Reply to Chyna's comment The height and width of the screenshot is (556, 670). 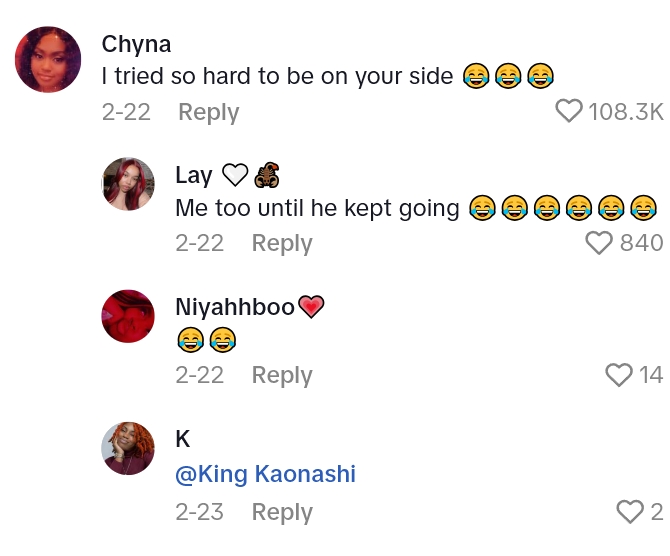tap(208, 112)
